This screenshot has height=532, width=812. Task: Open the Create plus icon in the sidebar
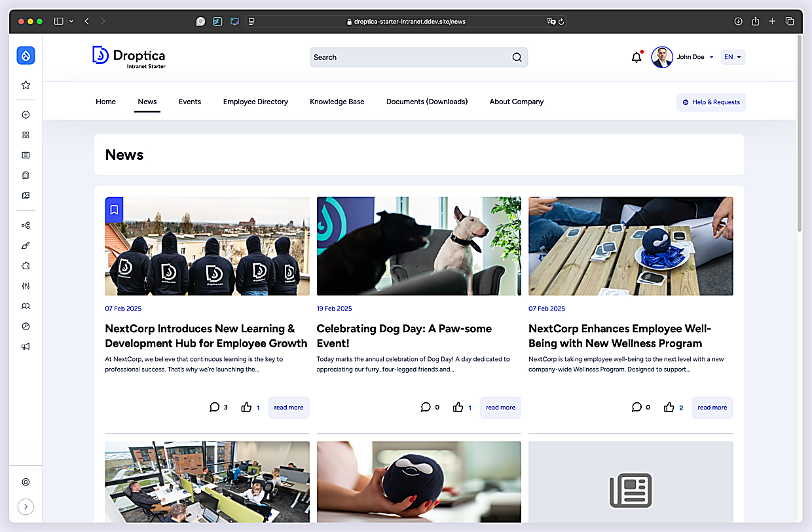(x=26, y=115)
